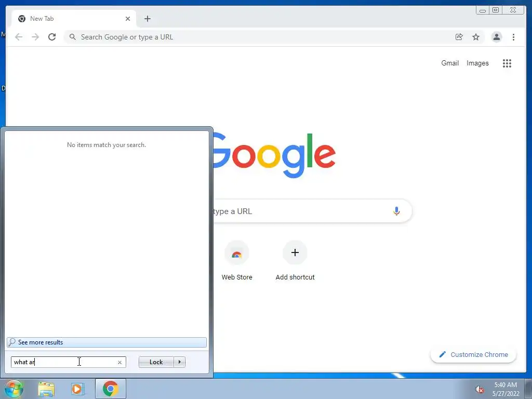
Task: Click the Chrome taskbar icon
Action: 111,389
